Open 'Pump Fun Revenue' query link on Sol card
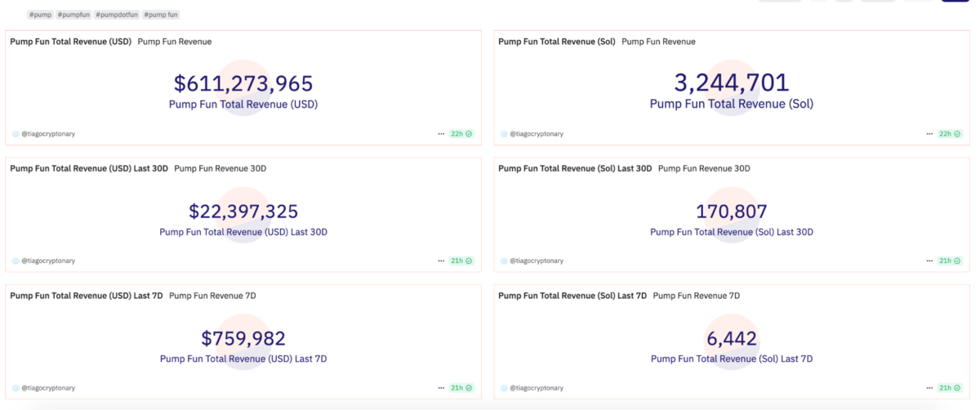This screenshot has width=980, height=410. tap(659, 42)
